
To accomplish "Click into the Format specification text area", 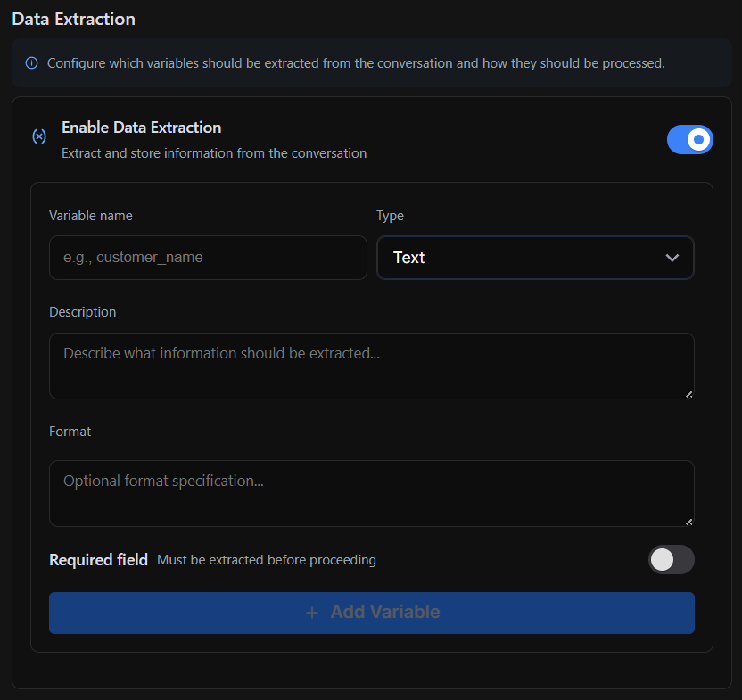I will pos(371,493).
